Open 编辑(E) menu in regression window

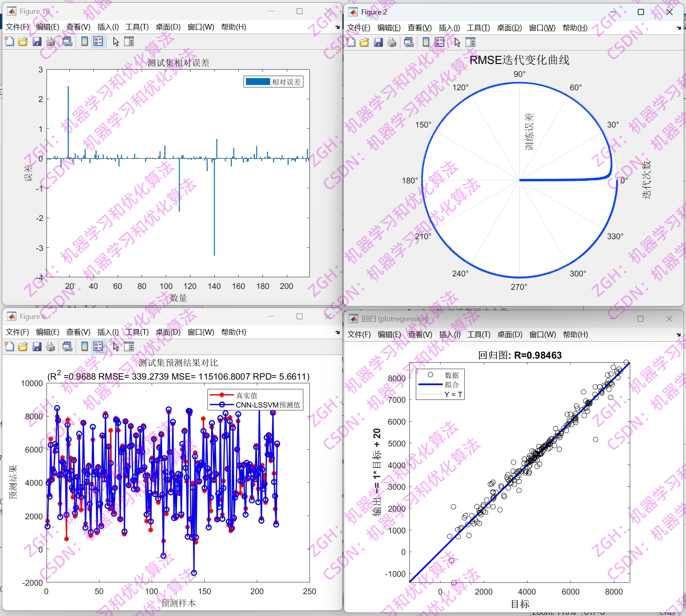tap(389, 334)
